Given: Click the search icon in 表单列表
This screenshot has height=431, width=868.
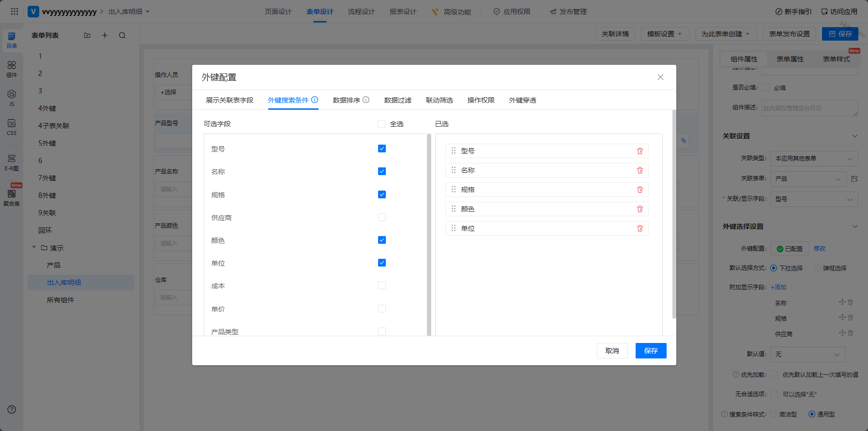Looking at the screenshot, I should pos(122,35).
